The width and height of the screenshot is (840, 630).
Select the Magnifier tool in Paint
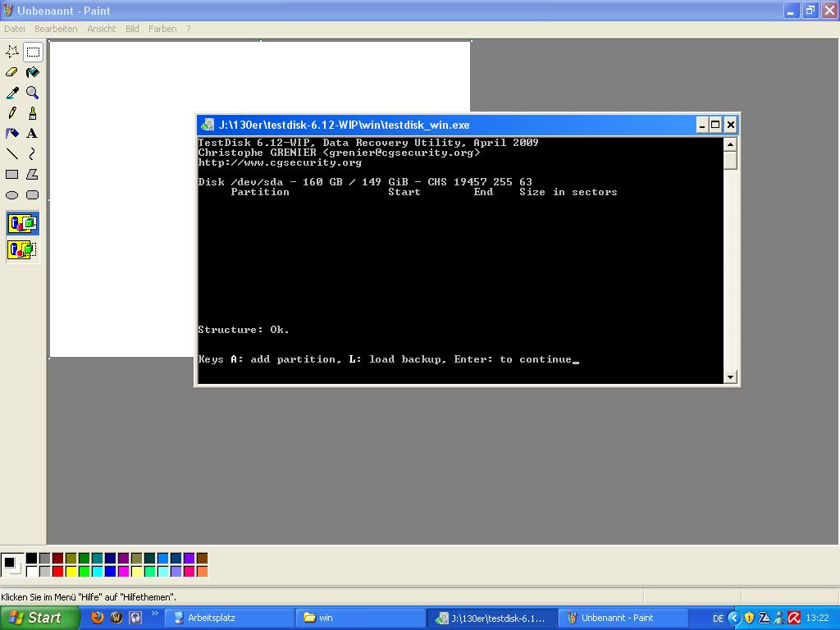(33, 93)
